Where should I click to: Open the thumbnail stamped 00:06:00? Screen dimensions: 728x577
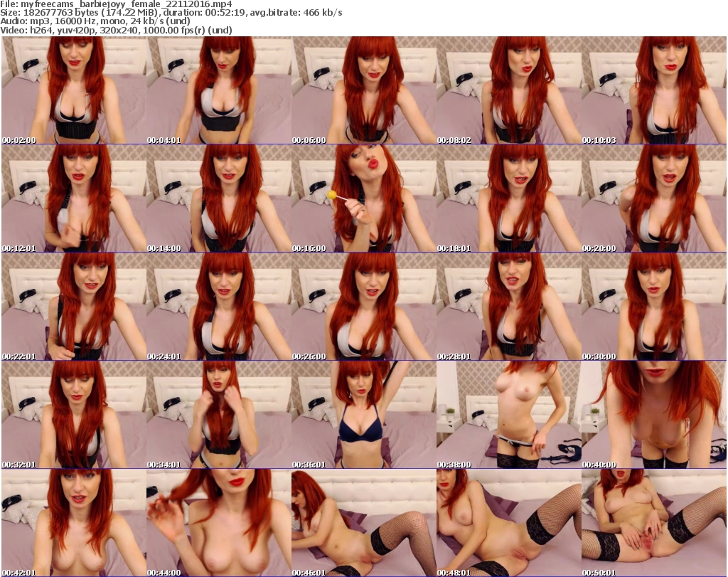[x=364, y=90]
